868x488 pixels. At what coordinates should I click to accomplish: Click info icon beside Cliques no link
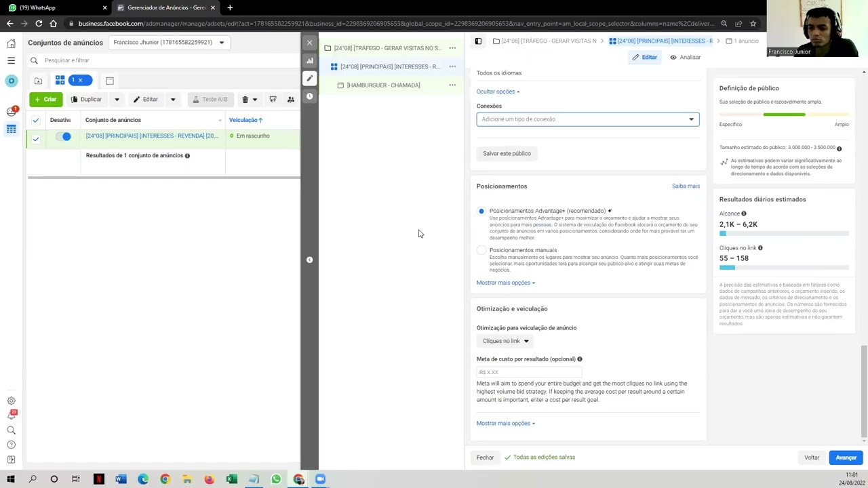tap(760, 248)
